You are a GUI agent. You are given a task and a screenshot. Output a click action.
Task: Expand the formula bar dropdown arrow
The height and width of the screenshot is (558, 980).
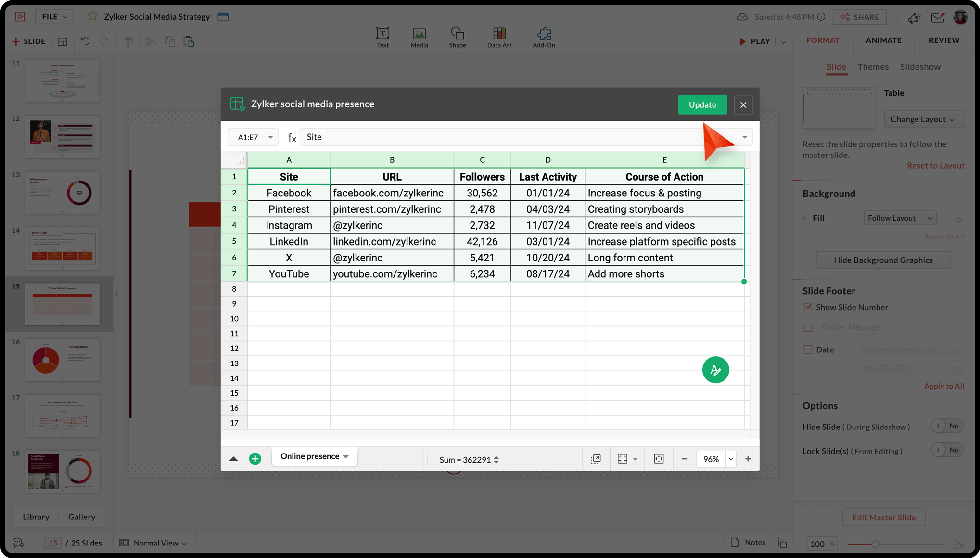744,137
